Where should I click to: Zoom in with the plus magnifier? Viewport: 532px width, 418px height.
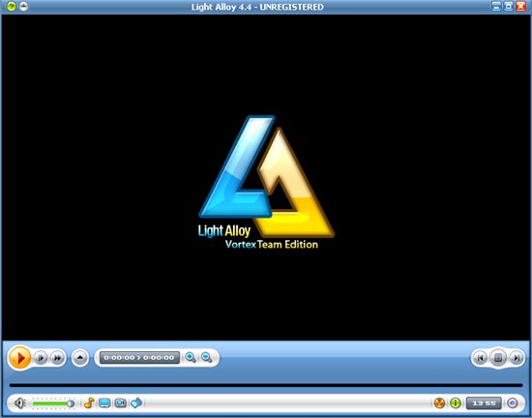point(191,358)
